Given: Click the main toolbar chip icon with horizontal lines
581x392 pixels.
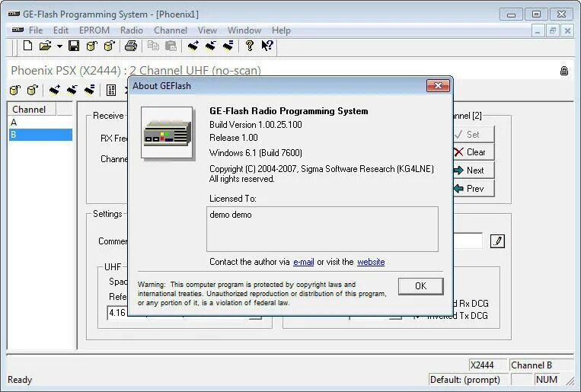Looking at the screenshot, I should [x=228, y=46].
